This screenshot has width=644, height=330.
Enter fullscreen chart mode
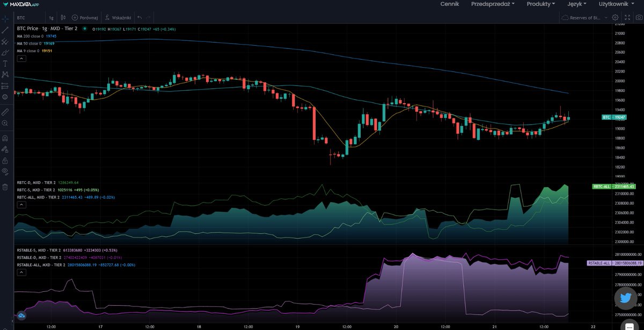(627, 18)
